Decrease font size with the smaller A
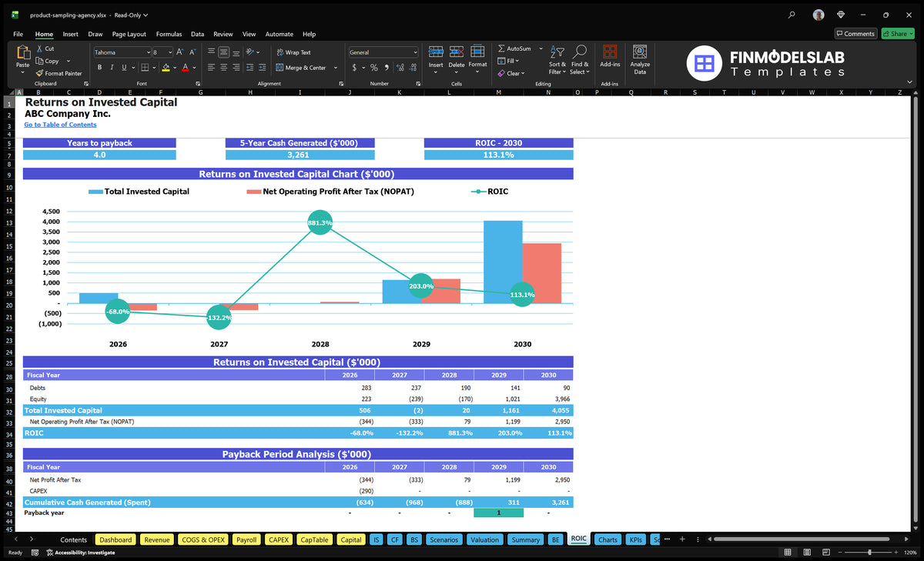Image resolution: width=924 pixels, height=561 pixels. coord(192,52)
